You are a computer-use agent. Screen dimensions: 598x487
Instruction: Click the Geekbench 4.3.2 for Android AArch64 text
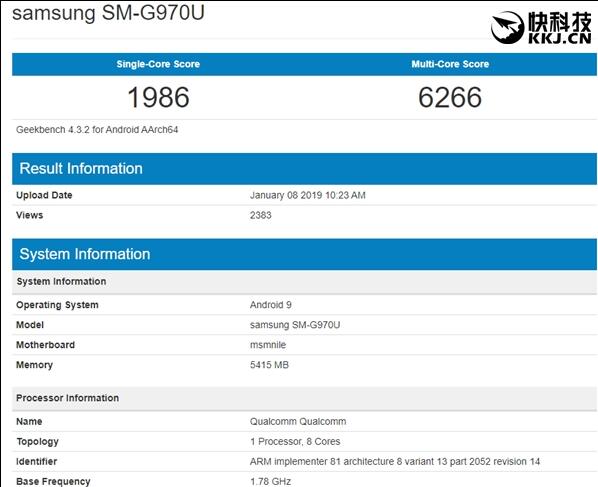point(97,130)
